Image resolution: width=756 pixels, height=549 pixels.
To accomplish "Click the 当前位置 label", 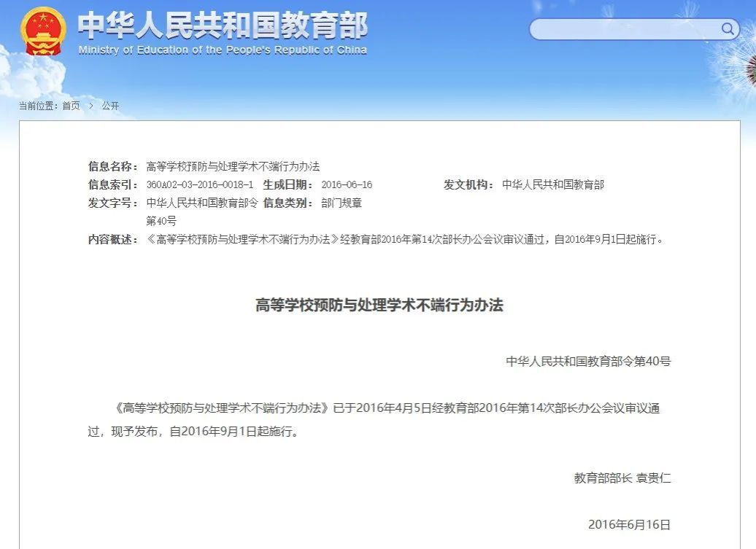I will pos(38,106).
